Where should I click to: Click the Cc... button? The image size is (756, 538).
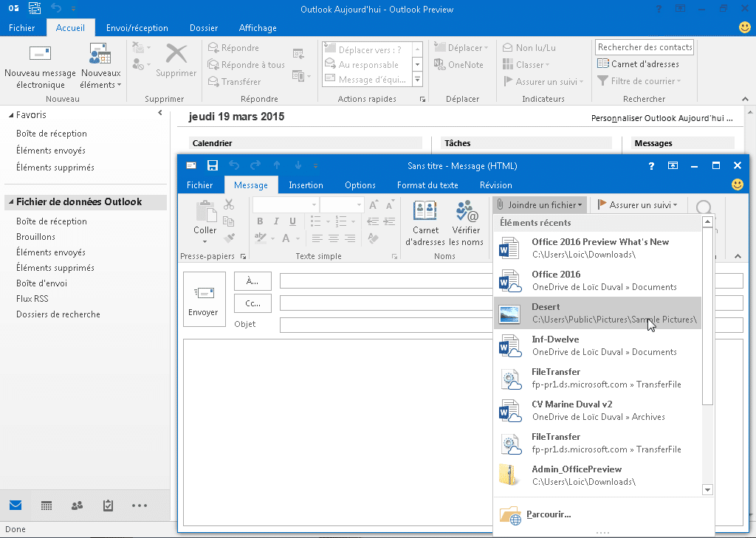tap(252, 304)
